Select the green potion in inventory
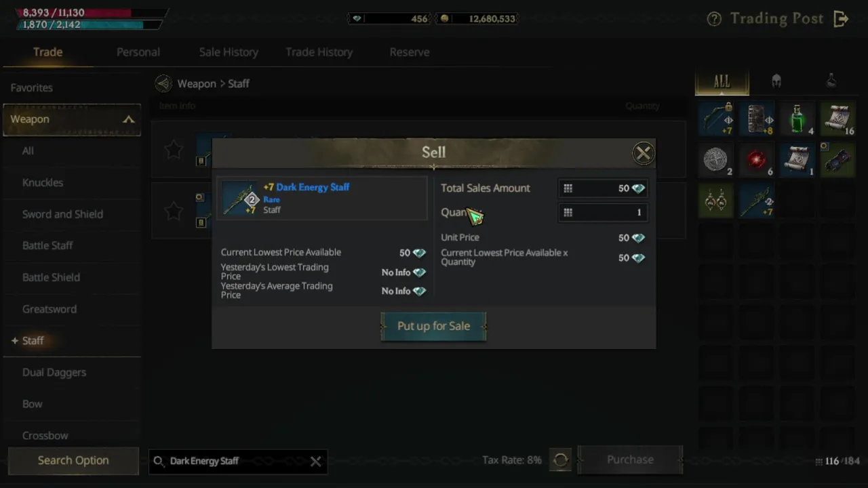The height and width of the screenshot is (488, 868). coord(797,120)
